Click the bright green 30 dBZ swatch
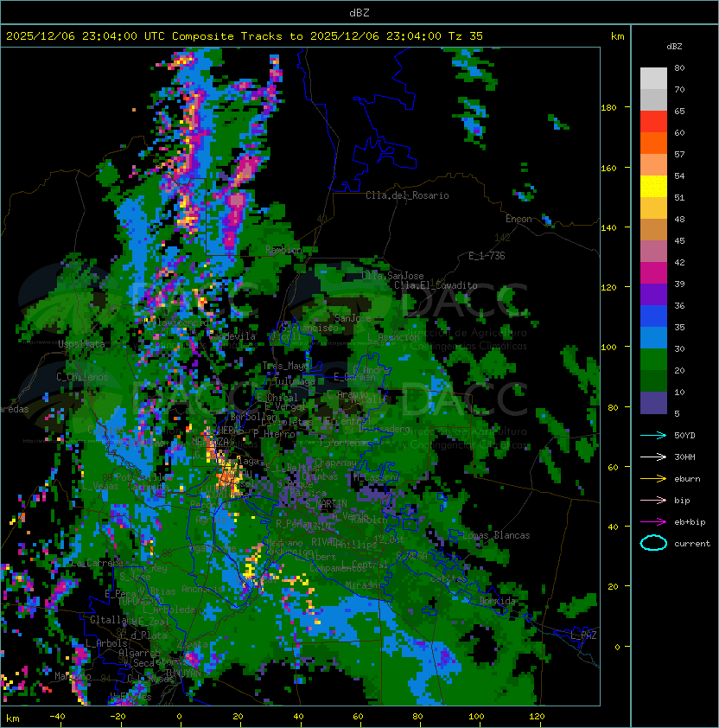The image size is (719, 728). pos(653,359)
